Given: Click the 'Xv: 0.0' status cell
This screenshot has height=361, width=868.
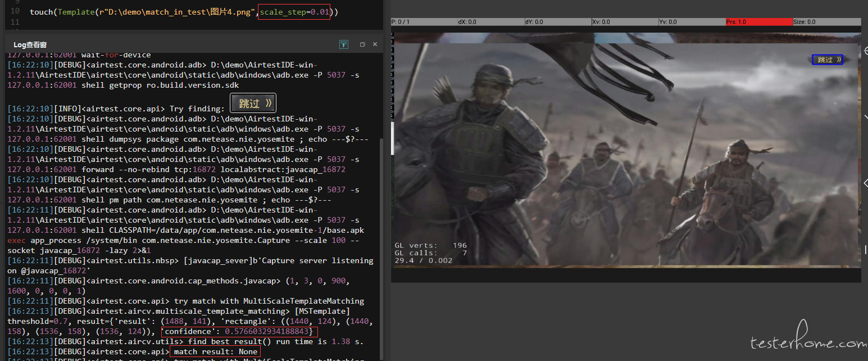Looking at the screenshot, I should [x=624, y=22].
